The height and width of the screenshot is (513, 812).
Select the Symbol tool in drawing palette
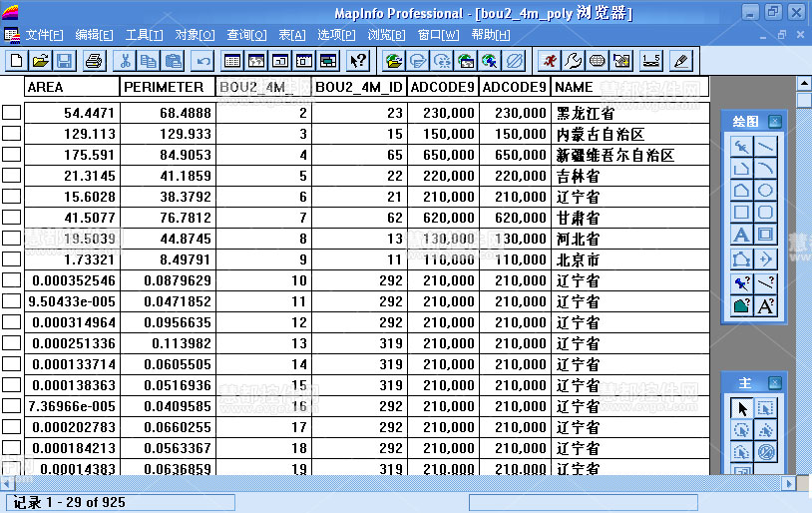tap(741, 147)
